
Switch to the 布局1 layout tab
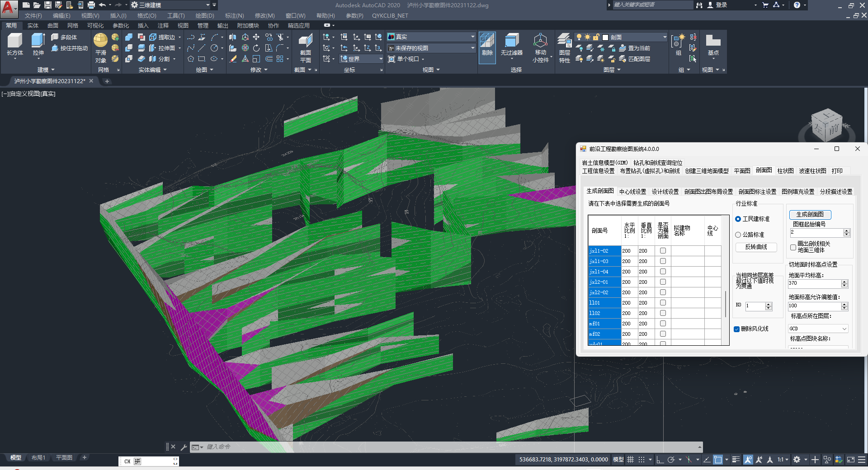click(x=38, y=458)
